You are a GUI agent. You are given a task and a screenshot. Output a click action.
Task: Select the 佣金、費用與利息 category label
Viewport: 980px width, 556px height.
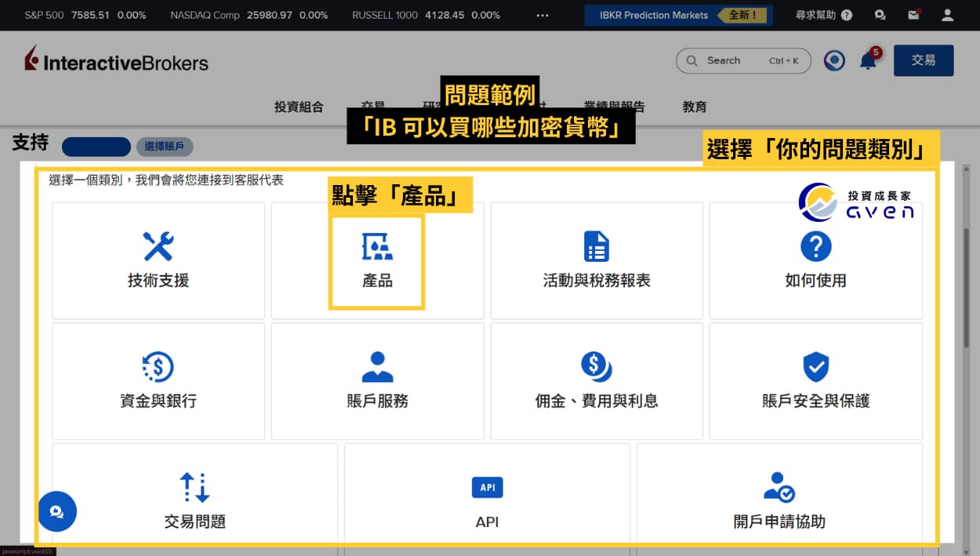point(597,401)
